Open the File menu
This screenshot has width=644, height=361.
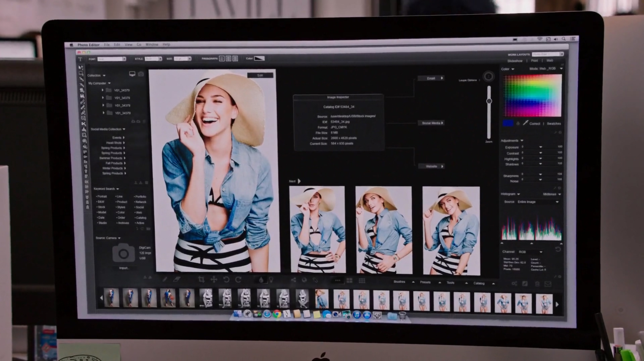(107, 45)
